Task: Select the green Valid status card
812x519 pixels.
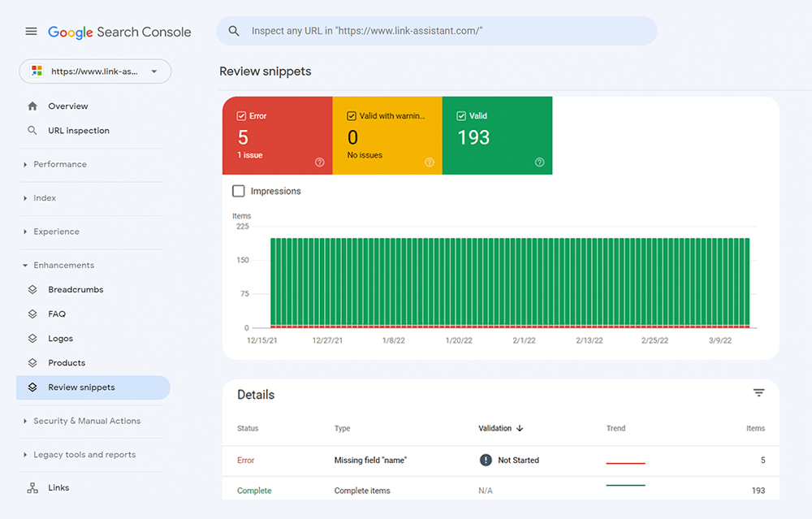Action: click(497, 136)
